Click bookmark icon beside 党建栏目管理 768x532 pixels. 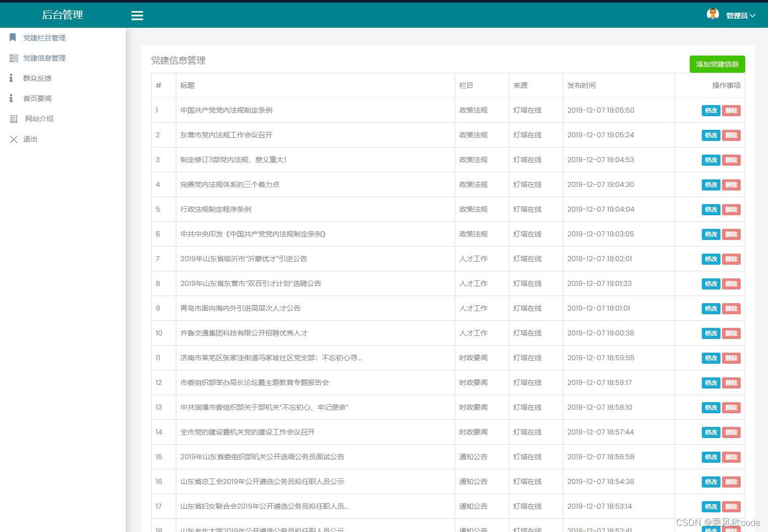tap(13, 37)
